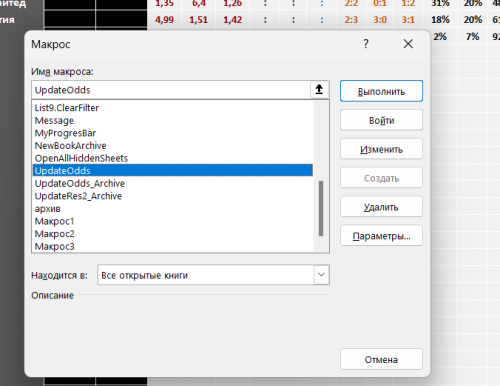The image size is (500, 386).
Task: Select the Макрос3 entry
Action: 173,246
